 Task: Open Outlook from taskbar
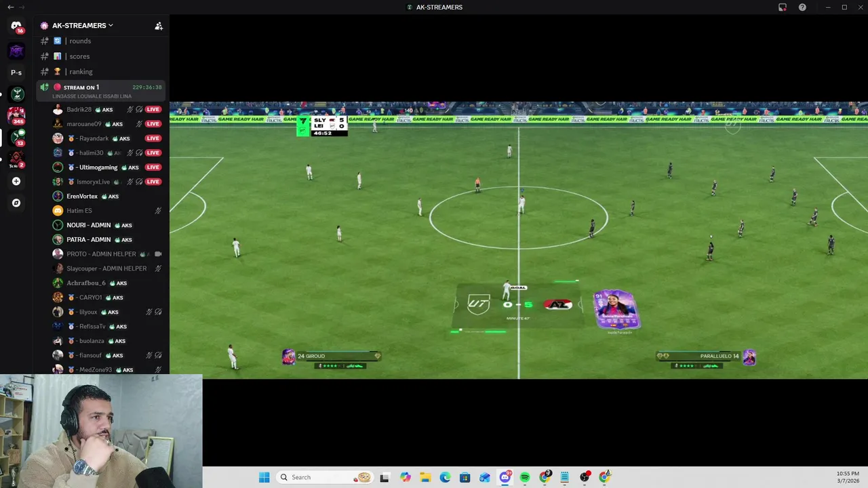[x=485, y=477]
